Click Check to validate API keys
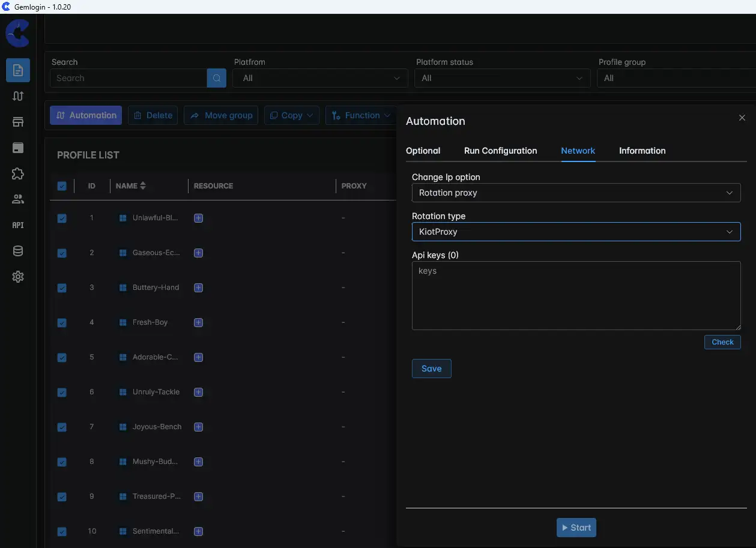The image size is (756, 548). 722,342
